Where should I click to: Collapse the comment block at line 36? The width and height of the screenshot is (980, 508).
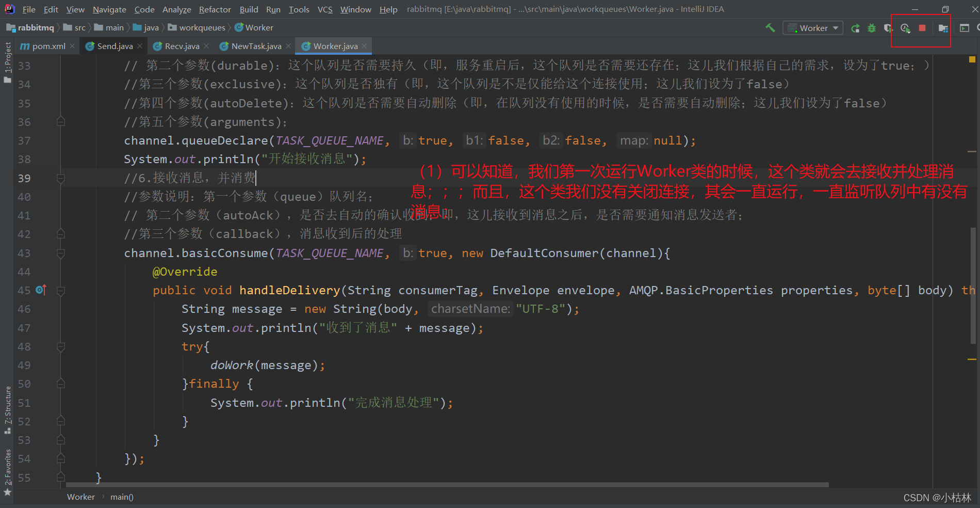pyautogui.click(x=61, y=122)
